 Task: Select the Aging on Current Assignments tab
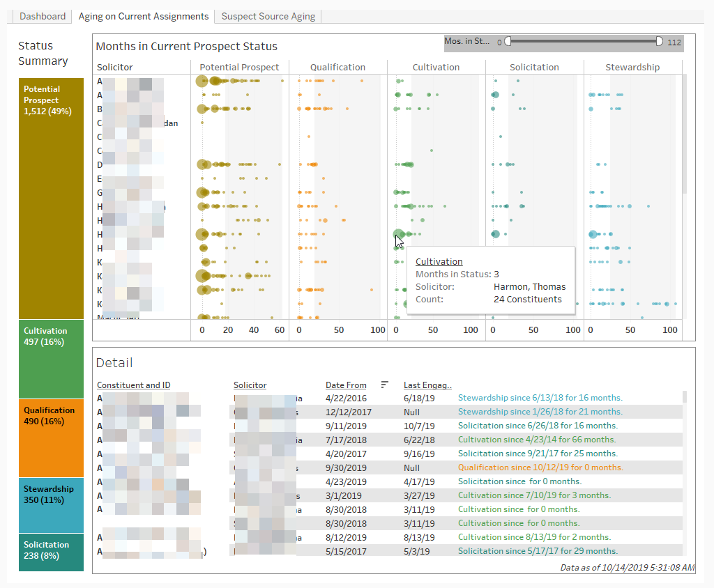tap(143, 16)
